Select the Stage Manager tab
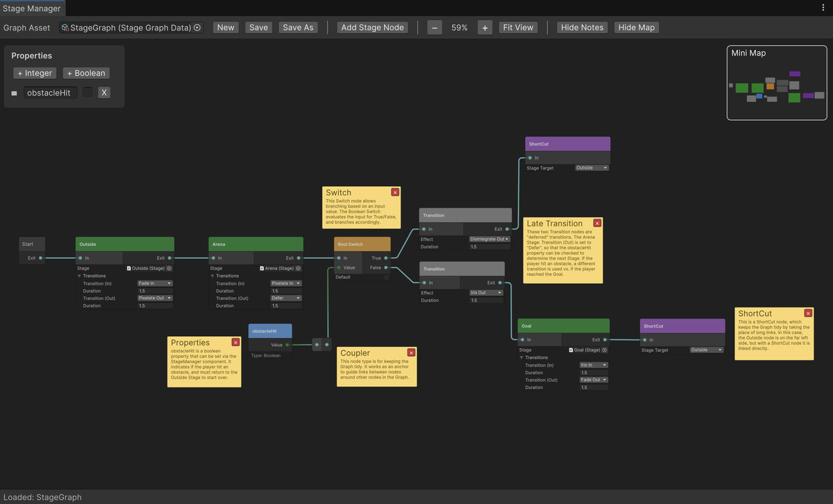This screenshot has width=833, height=504. tap(32, 8)
